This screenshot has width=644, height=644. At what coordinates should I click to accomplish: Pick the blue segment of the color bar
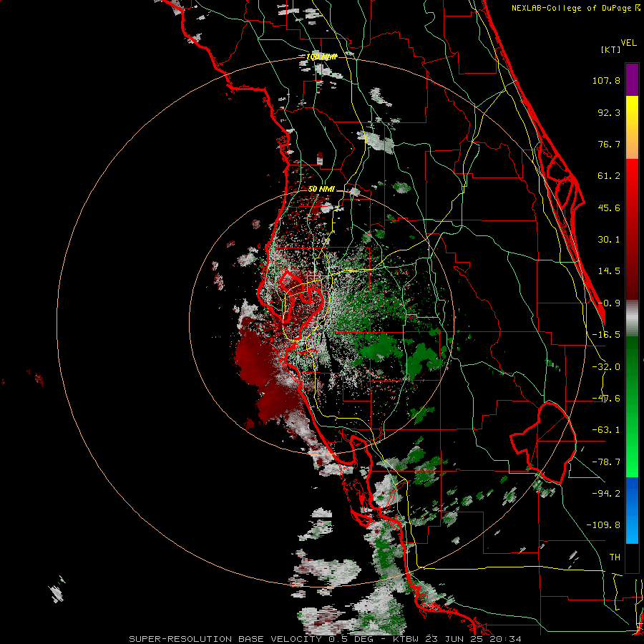tap(632, 510)
